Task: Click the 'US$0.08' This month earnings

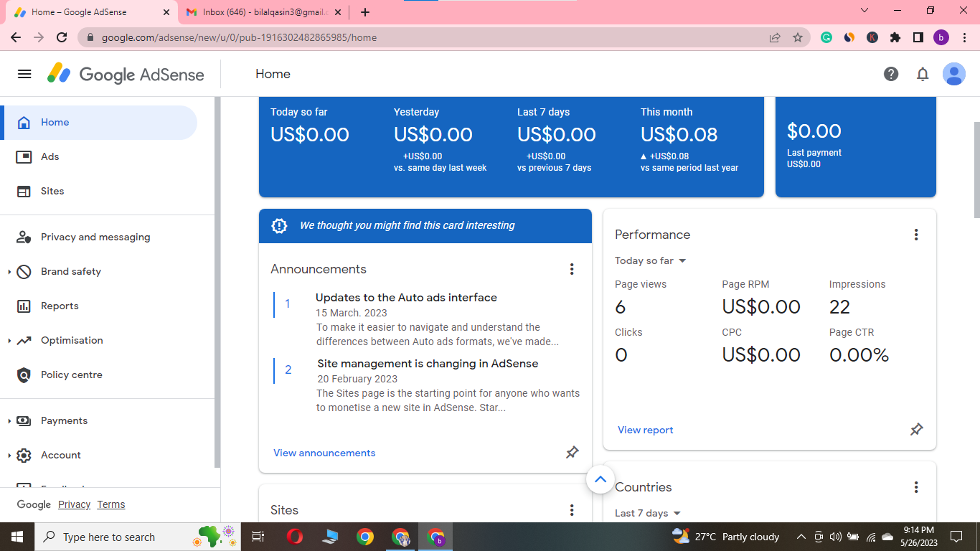Action: (x=679, y=134)
